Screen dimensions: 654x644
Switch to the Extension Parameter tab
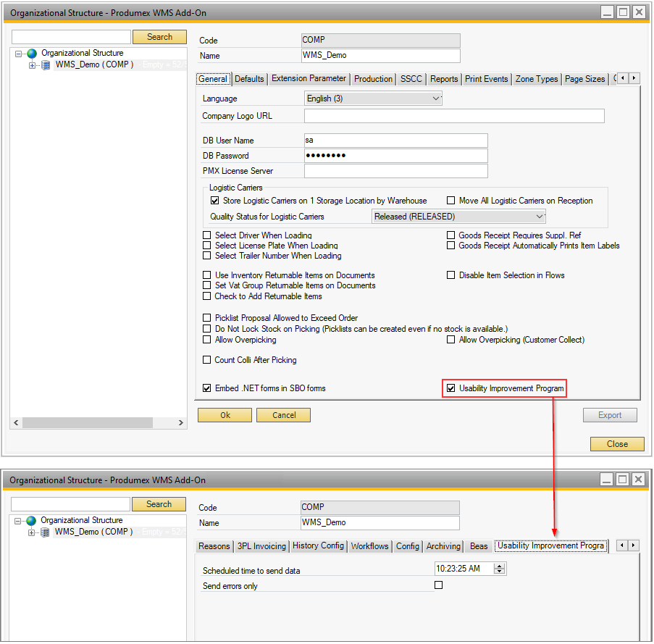[309, 78]
